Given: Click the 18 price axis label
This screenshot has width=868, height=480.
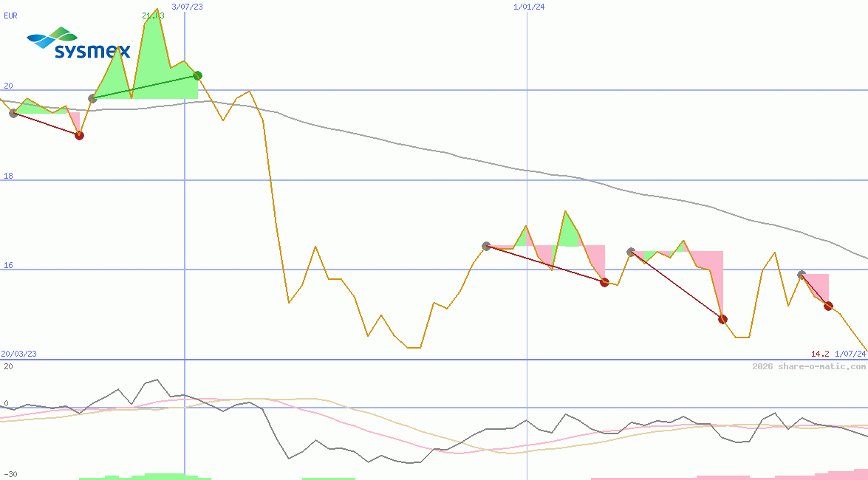Looking at the screenshot, I should 8,176.
